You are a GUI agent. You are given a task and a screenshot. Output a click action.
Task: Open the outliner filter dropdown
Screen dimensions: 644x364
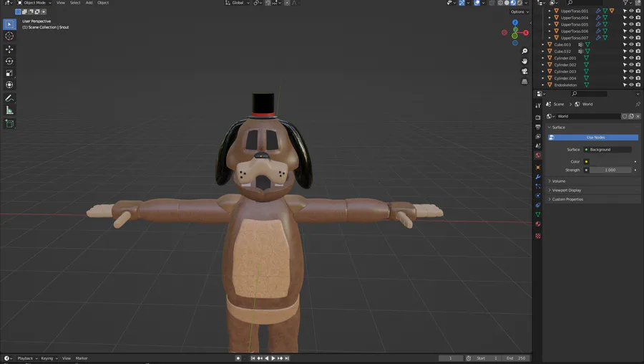pos(627,3)
